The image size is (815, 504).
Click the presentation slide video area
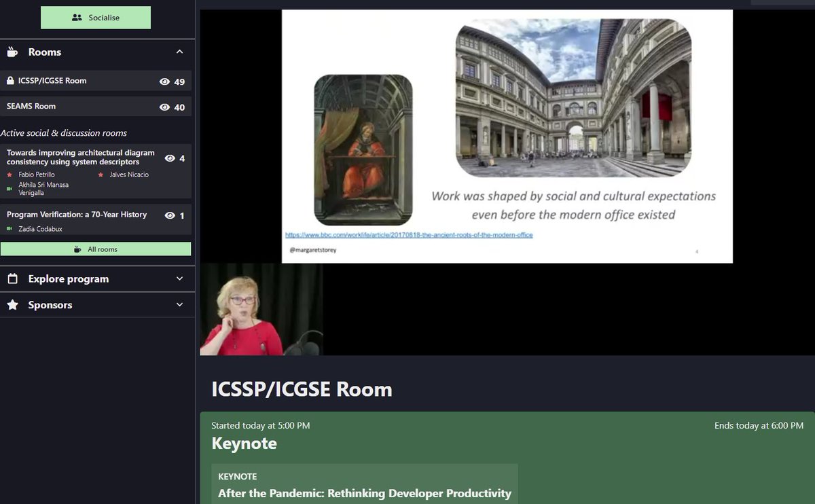507,136
